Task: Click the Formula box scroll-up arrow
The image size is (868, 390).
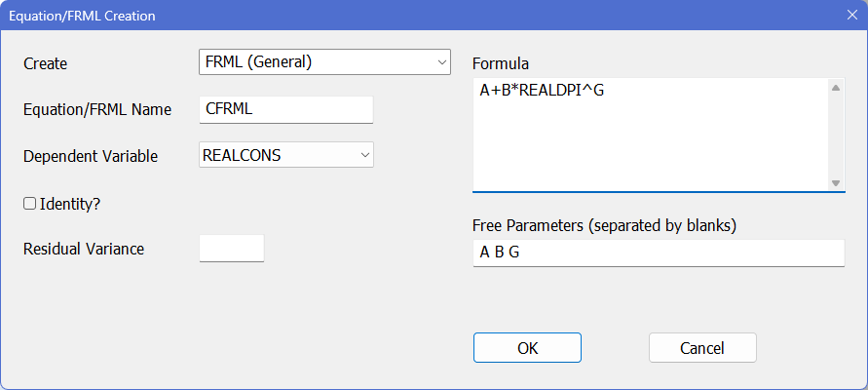Action: (x=836, y=89)
